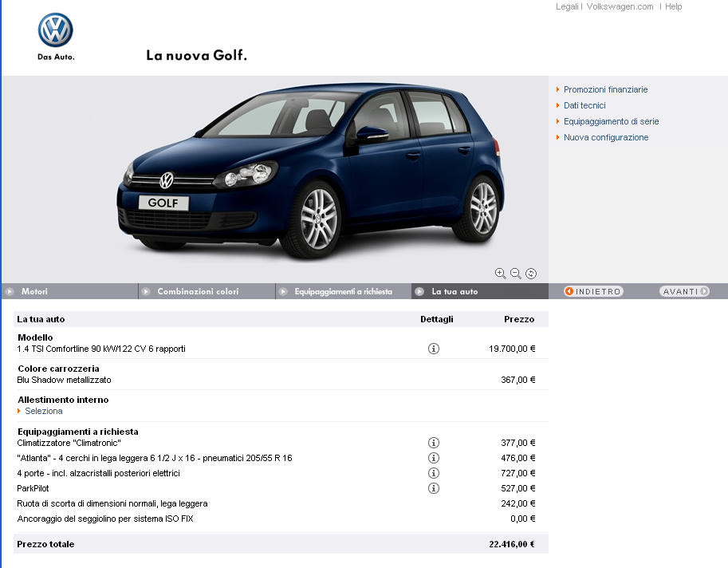Click the Prezzo column header
728x568 pixels.
click(x=519, y=319)
